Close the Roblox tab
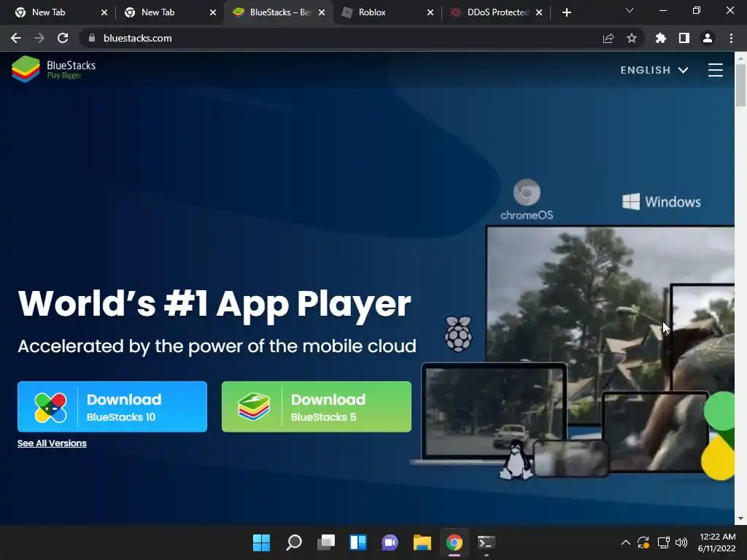Image resolution: width=747 pixels, height=560 pixels. click(x=430, y=12)
